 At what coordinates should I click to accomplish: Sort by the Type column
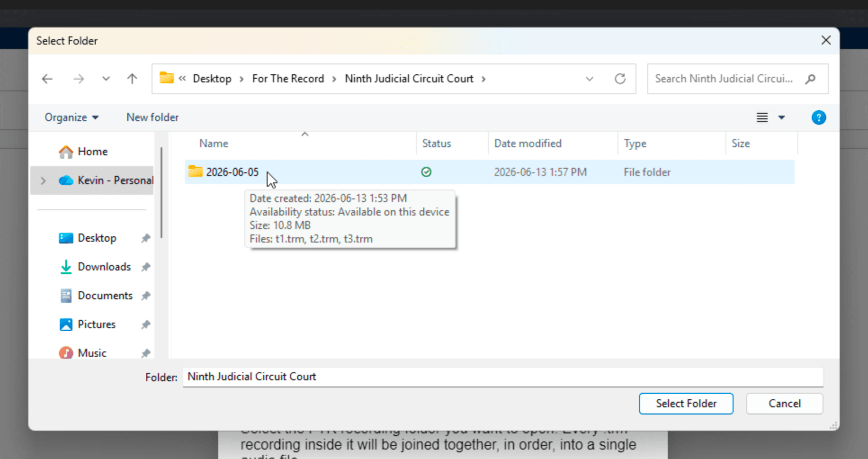pyautogui.click(x=635, y=144)
